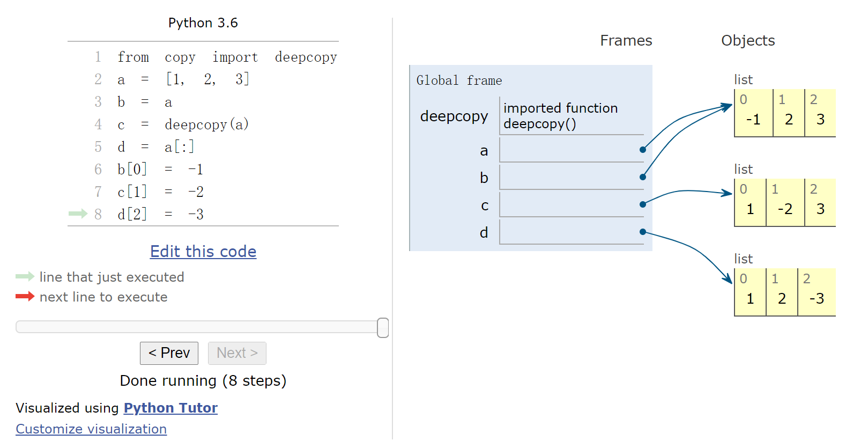Click the pointer dot for variable a
Viewport: 868px width, 448px height.
[x=642, y=150]
